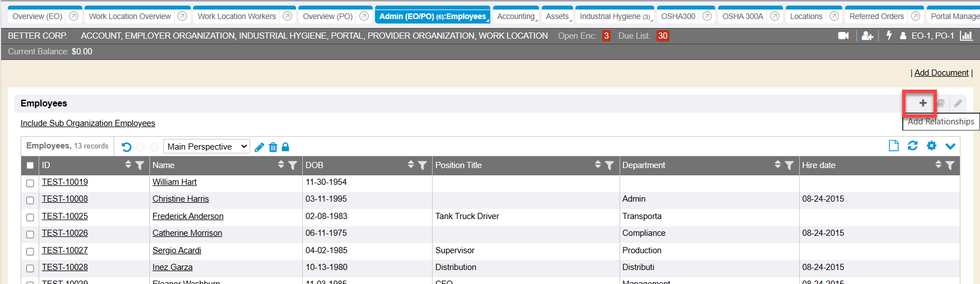Click the blue refresh grid icon
This screenshot has width=980, height=284.
(912, 146)
